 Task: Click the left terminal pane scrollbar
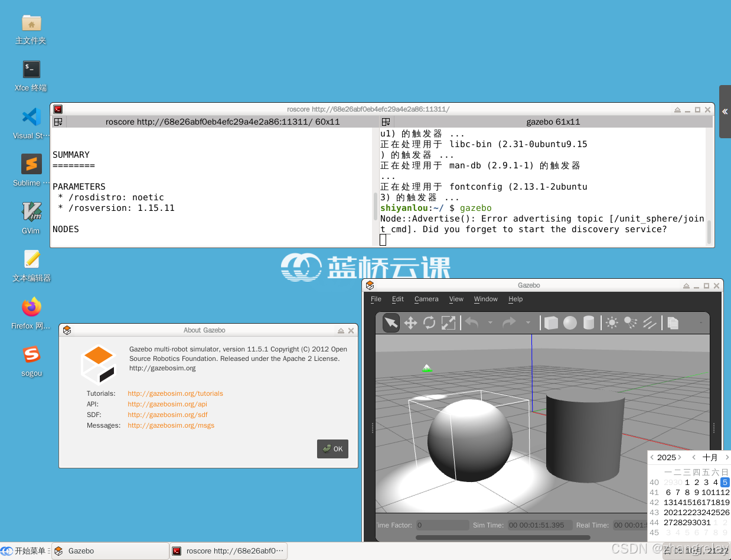[x=376, y=206]
